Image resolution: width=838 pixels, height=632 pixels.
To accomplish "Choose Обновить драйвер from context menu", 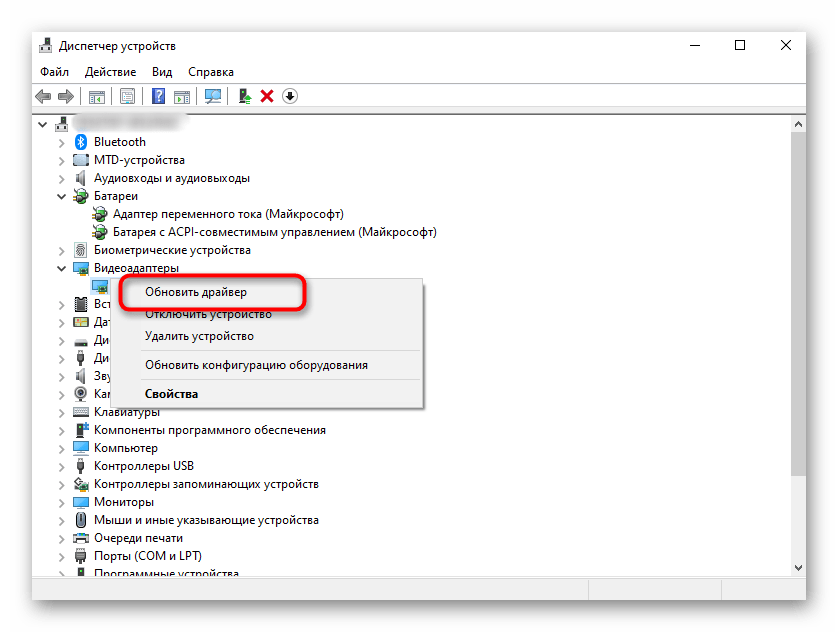I will pos(196,292).
